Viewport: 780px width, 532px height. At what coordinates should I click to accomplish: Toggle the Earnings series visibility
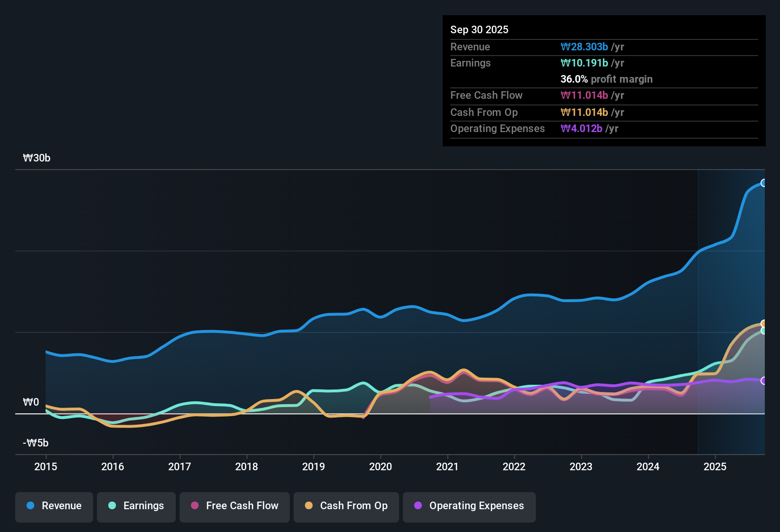[x=136, y=506]
